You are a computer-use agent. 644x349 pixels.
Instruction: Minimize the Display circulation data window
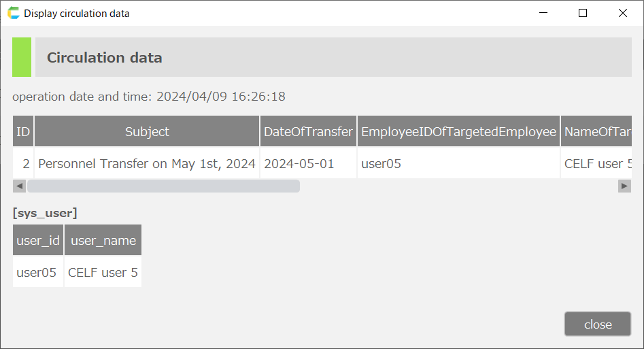pyautogui.click(x=543, y=13)
